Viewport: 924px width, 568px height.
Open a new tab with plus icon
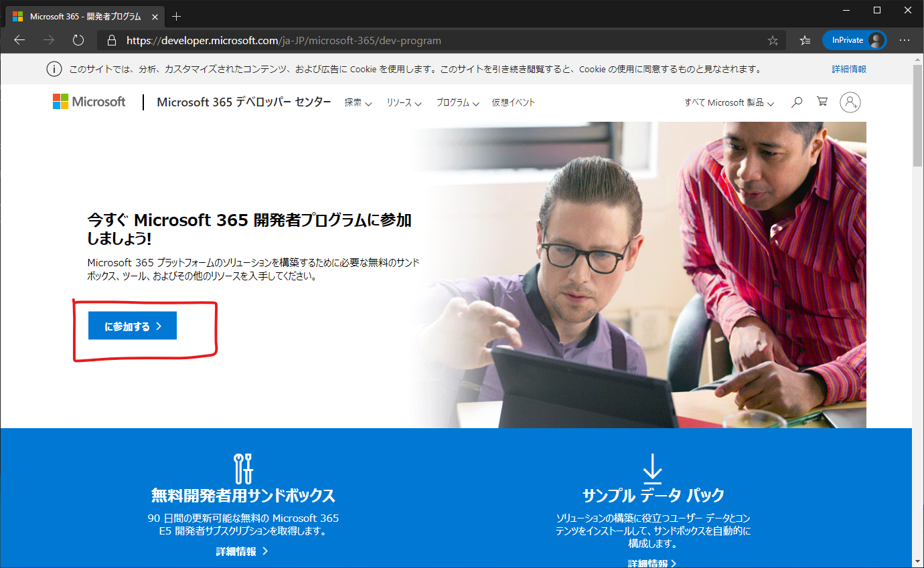pyautogui.click(x=177, y=16)
